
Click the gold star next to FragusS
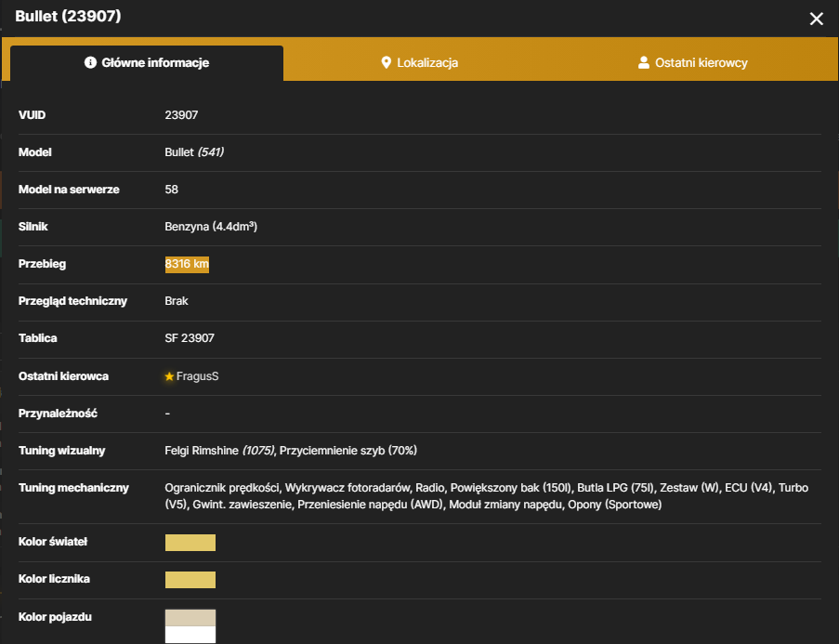click(x=169, y=376)
